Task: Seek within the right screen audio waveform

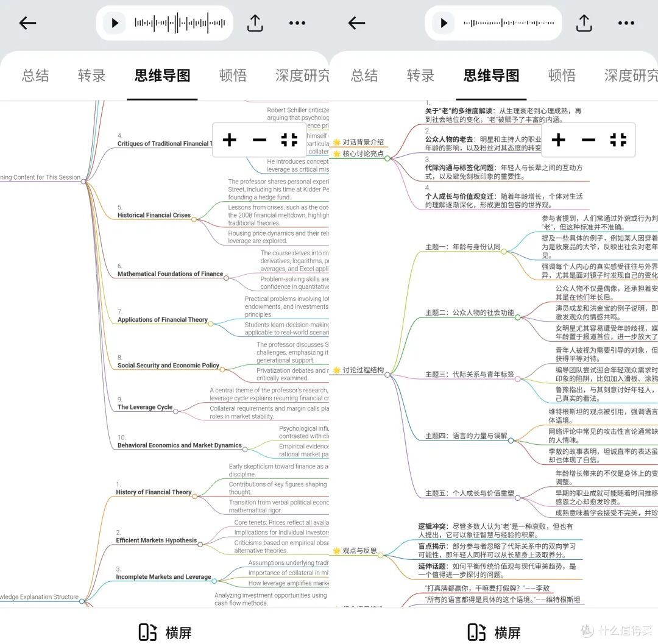Action: (x=509, y=23)
